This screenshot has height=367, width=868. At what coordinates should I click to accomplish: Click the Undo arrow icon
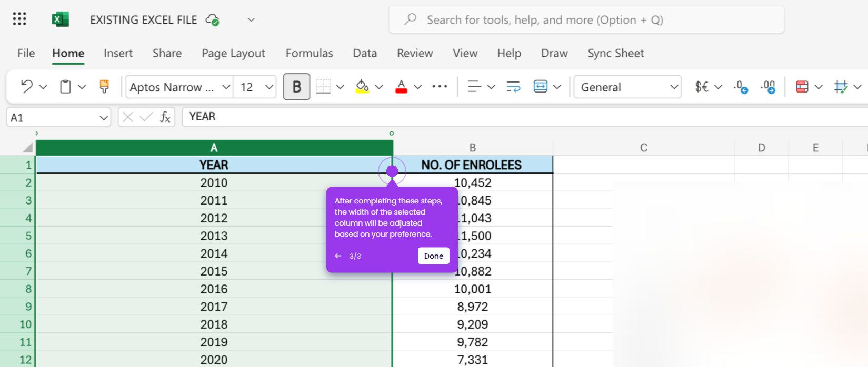click(27, 87)
